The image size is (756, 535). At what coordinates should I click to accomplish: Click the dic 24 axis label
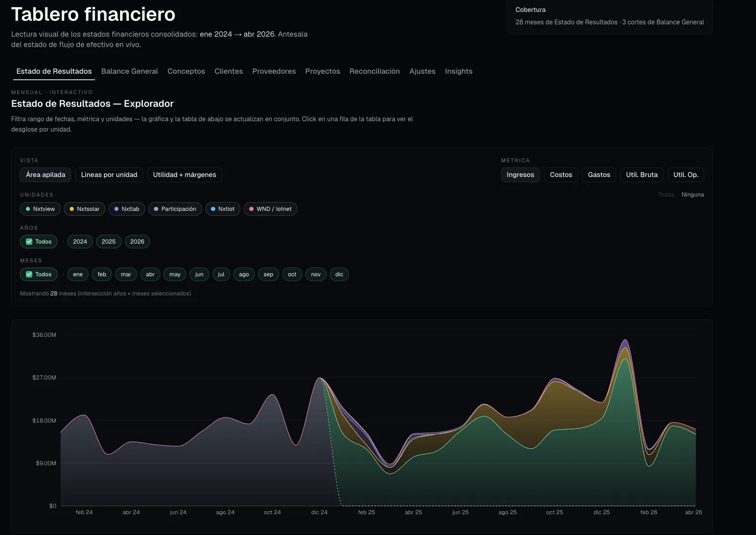(x=319, y=512)
